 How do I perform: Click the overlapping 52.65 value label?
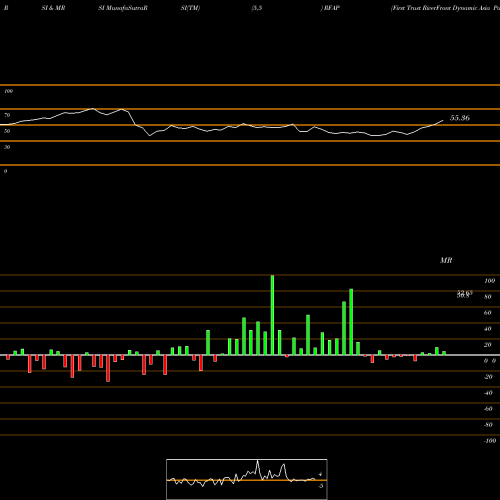pyautogui.click(x=465, y=294)
